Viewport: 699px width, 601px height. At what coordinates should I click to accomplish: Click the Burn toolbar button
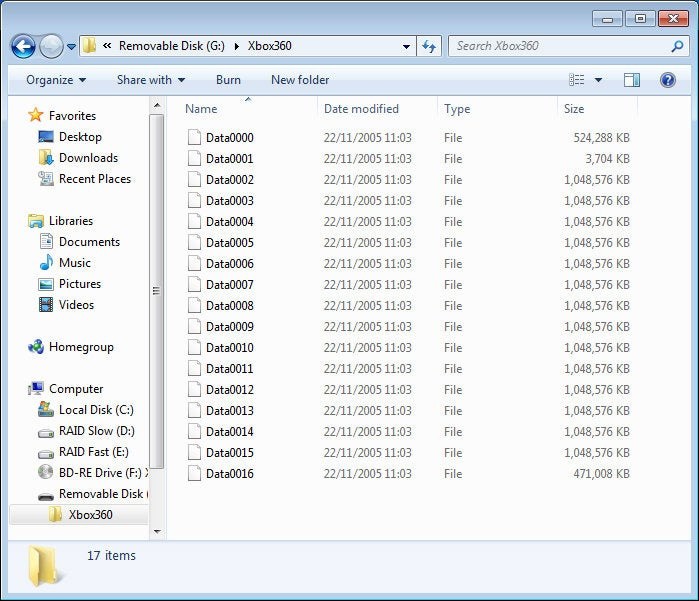pos(228,80)
